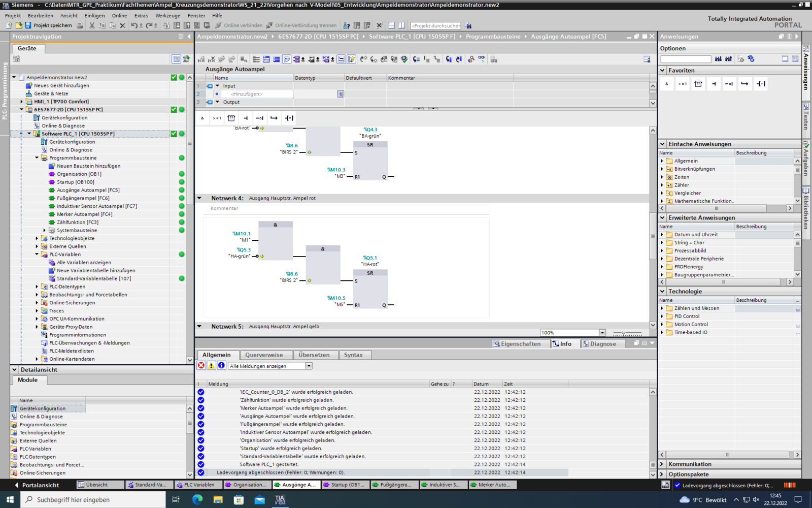Click the Projekt durchsuchen search field
The width and height of the screenshot is (812, 508).
click(435, 25)
